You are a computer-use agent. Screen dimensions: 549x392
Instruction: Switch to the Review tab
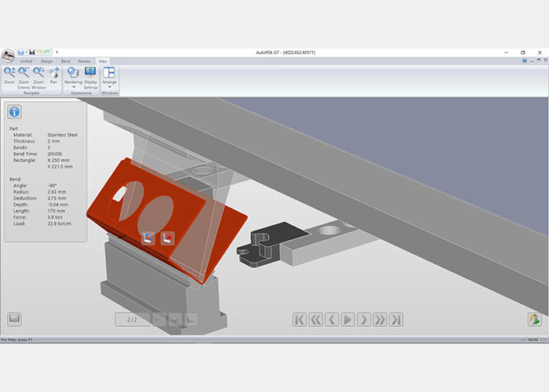[x=84, y=60]
